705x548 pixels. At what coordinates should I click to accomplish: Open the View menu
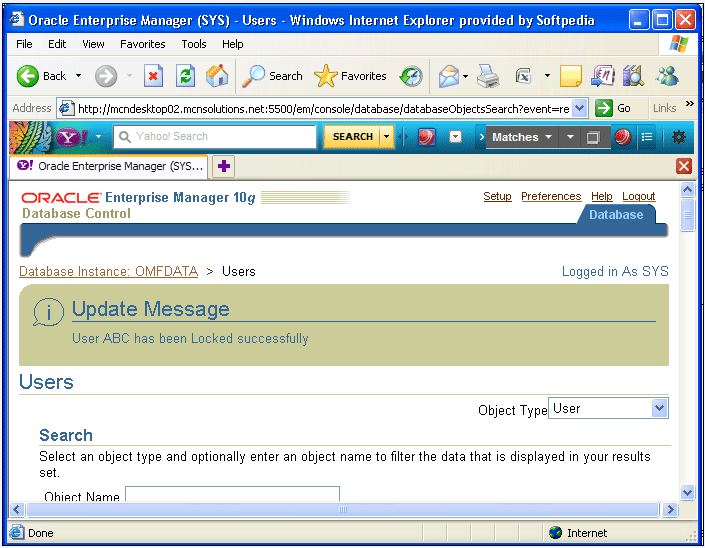93,44
